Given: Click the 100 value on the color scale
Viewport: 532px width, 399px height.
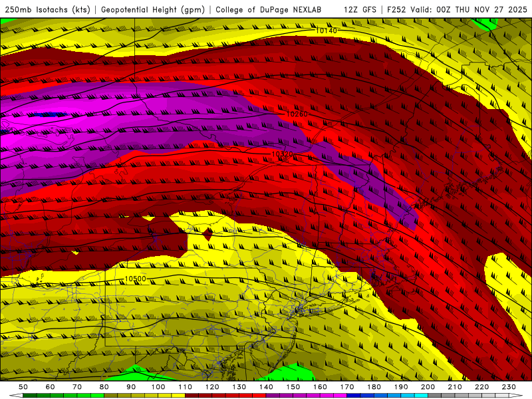Looking at the screenshot, I should point(158,387).
